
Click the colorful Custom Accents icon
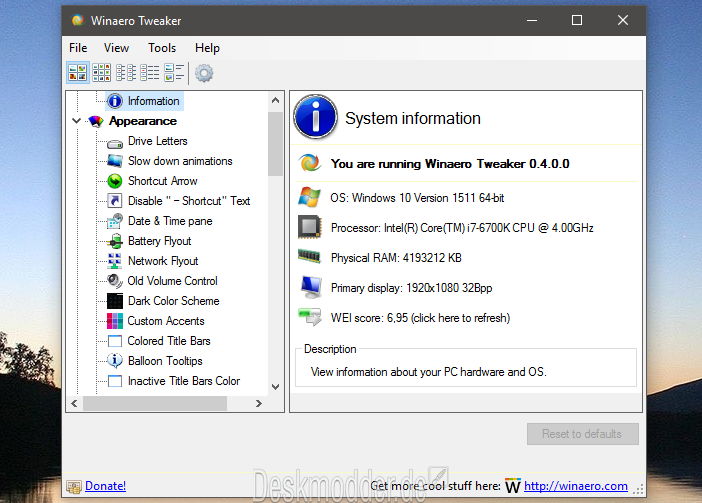115,321
